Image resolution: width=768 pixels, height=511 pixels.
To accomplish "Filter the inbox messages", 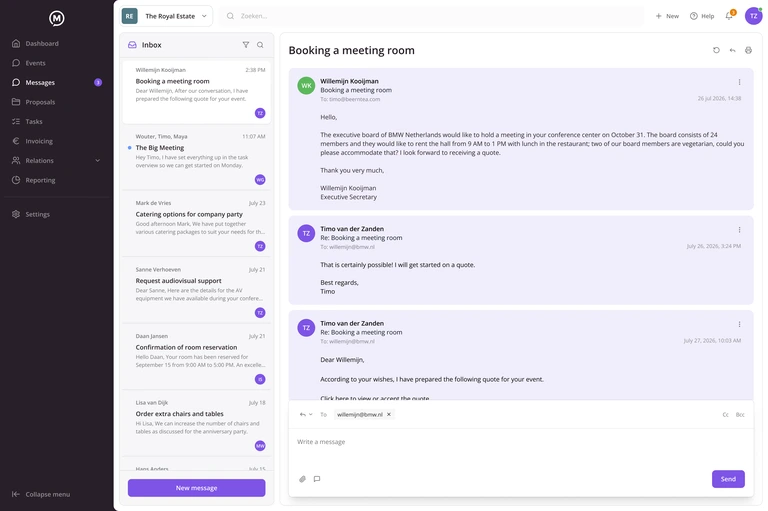I will (246, 45).
